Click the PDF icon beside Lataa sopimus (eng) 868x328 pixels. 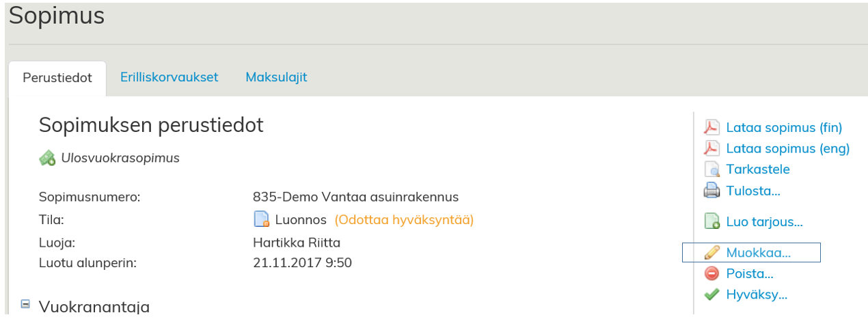coord(711,148)
